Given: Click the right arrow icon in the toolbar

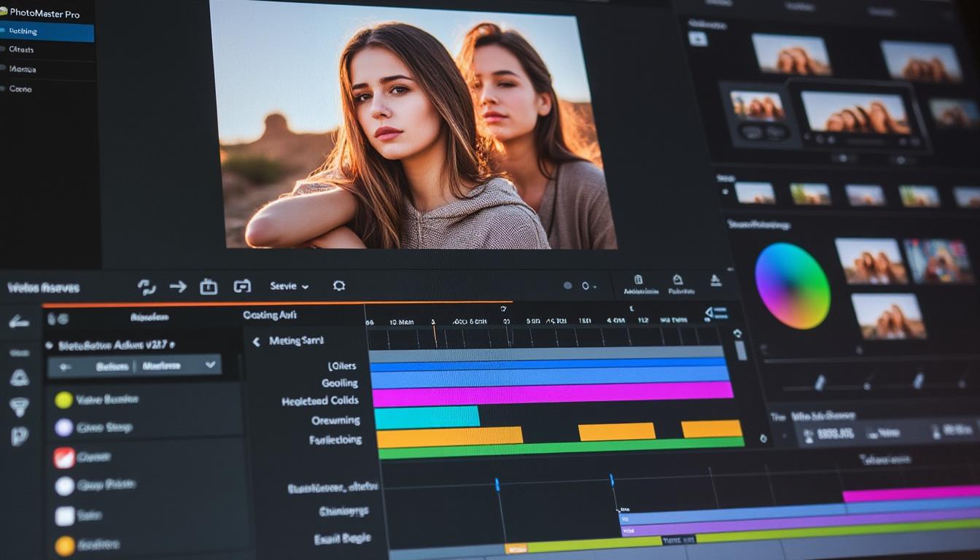Looking at the screenshot, I should tap(178, 287).
